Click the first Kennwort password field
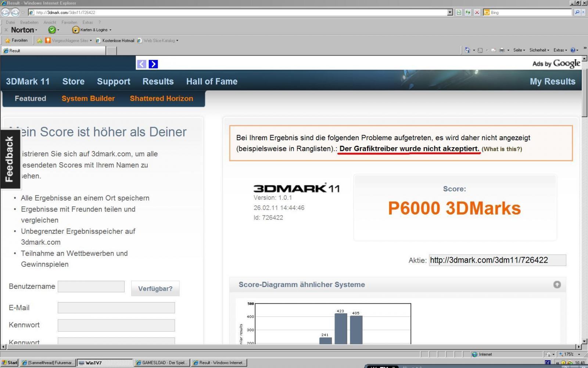This screenshot has width=588, height=368. tap(116, 325)
